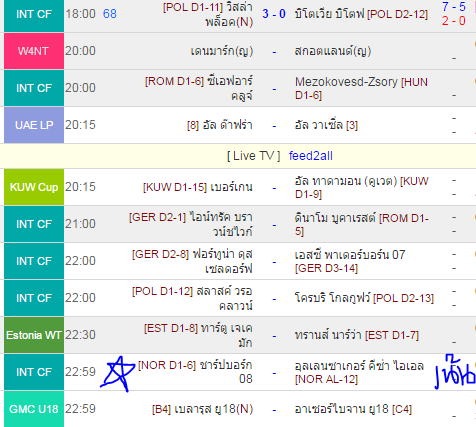476x427 pixels.
Task: Select the KUW Cup league label
Action: [x=34, y=187]
